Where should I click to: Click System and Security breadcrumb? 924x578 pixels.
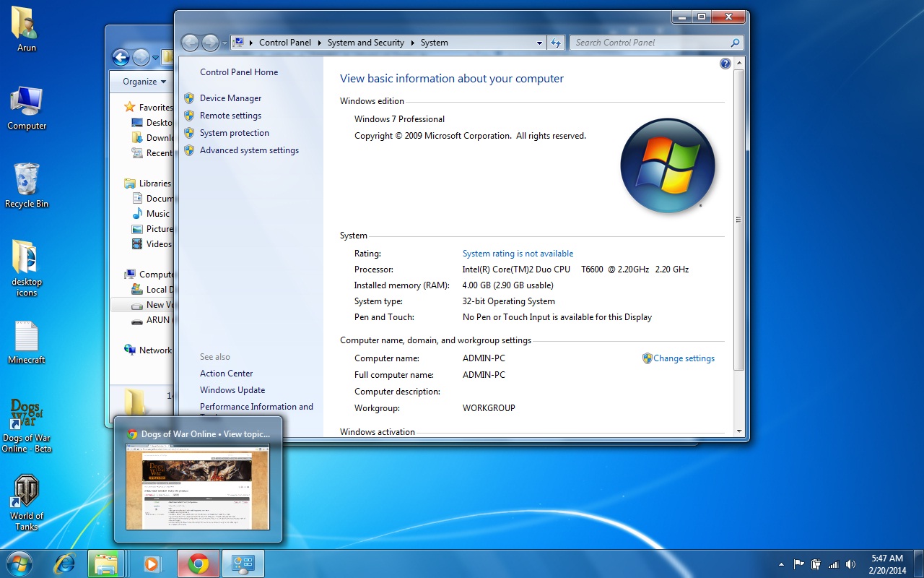click(x=365, y=43)
